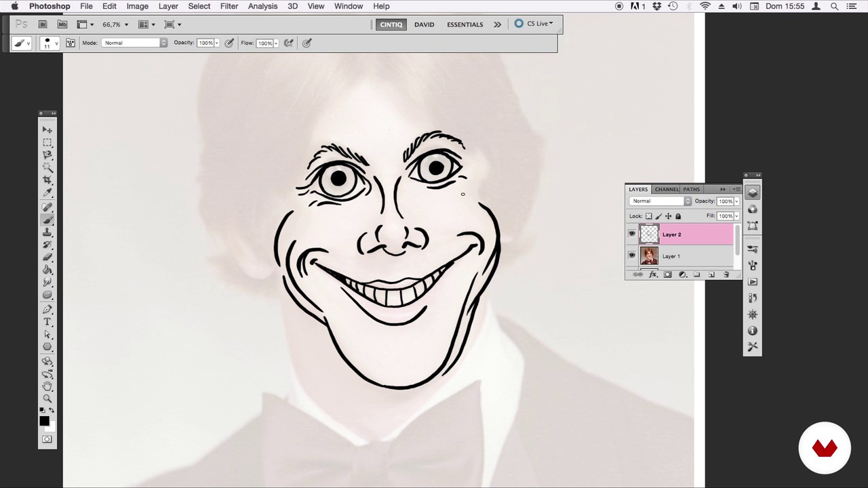This screenshot has width=868, height=488.
Task: Select the Healing Brush tool
Action: 47,207
